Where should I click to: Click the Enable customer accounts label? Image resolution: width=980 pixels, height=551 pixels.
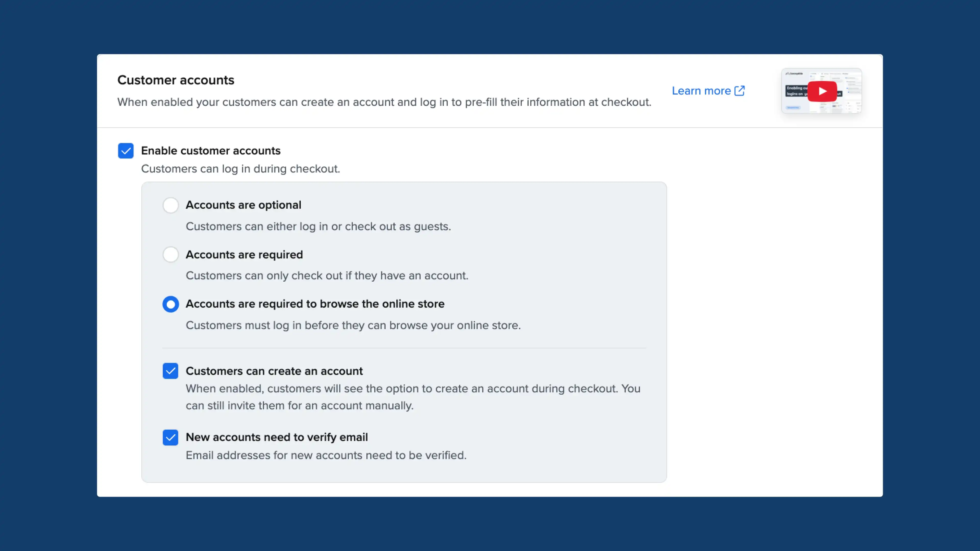[211, 151]
